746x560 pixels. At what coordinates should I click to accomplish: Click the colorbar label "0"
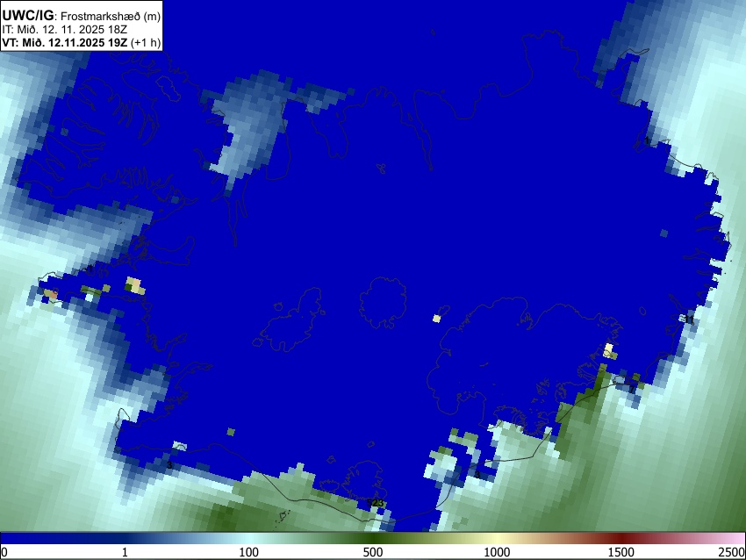pyautogui.click(x=4, y=552)
